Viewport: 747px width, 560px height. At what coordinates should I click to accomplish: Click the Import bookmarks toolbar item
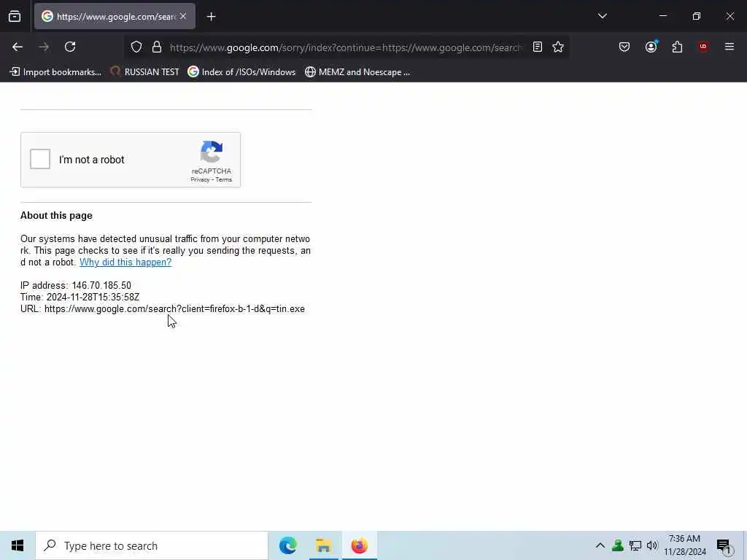click(x=55, y=72)
